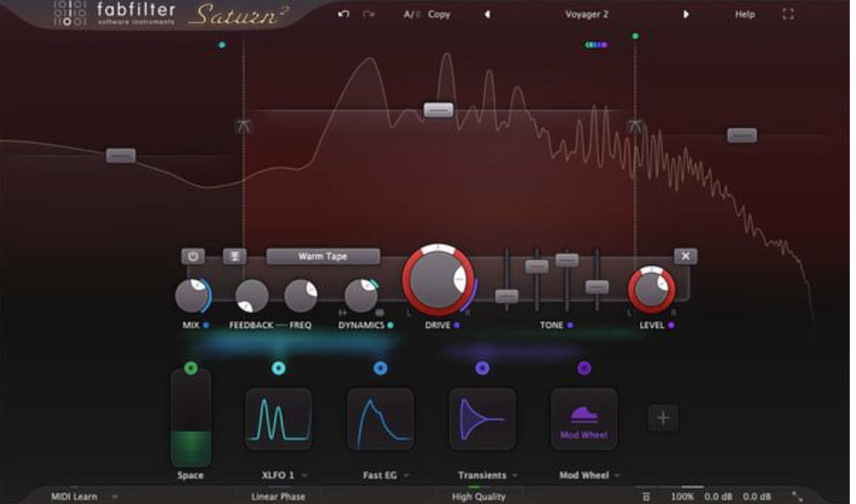Click the first 0.0 dB value
Screen dimensions: 856x504
718,496
